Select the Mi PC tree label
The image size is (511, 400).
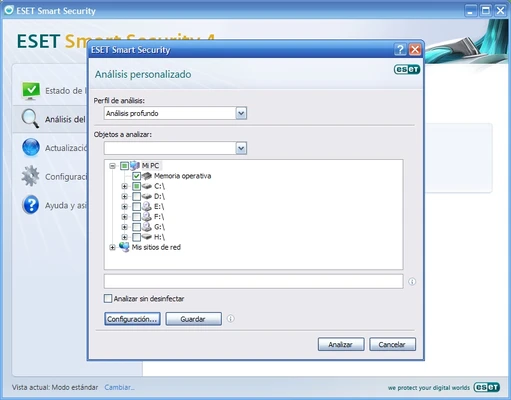[151, 166]
